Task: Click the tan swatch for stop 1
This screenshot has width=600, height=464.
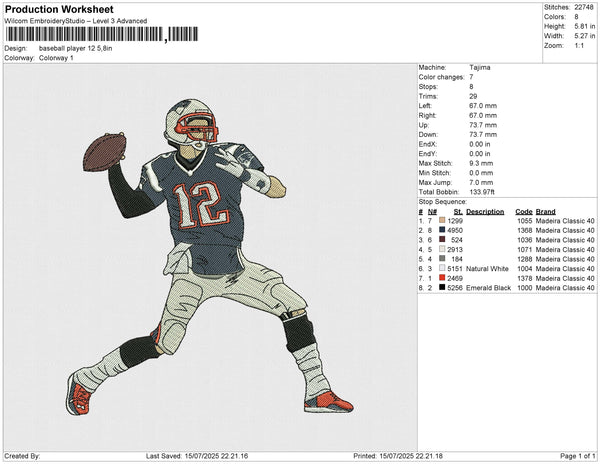Action: pos(442,220)
